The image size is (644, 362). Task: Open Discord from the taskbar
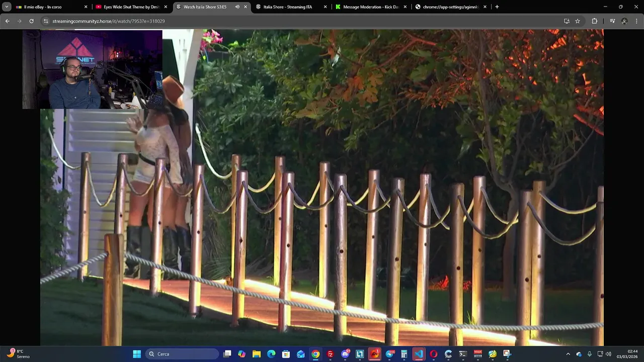click(x=345, y=354)
